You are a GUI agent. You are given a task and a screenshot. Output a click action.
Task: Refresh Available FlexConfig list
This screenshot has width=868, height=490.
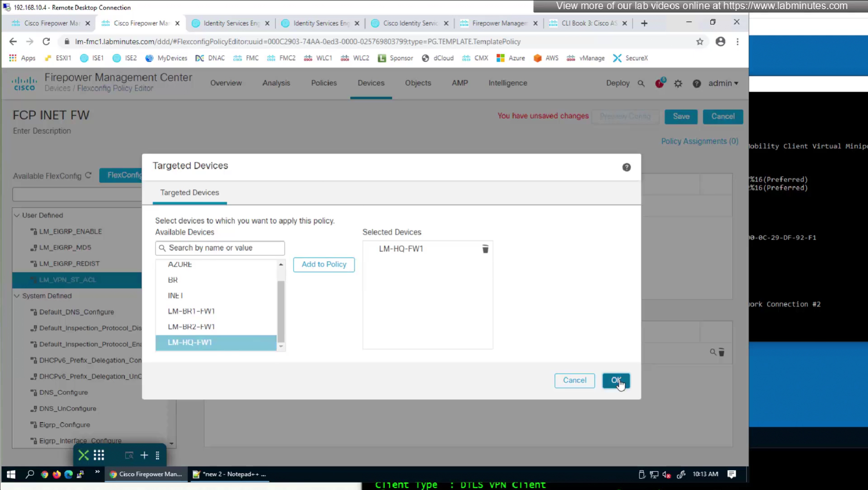point(89,176)
